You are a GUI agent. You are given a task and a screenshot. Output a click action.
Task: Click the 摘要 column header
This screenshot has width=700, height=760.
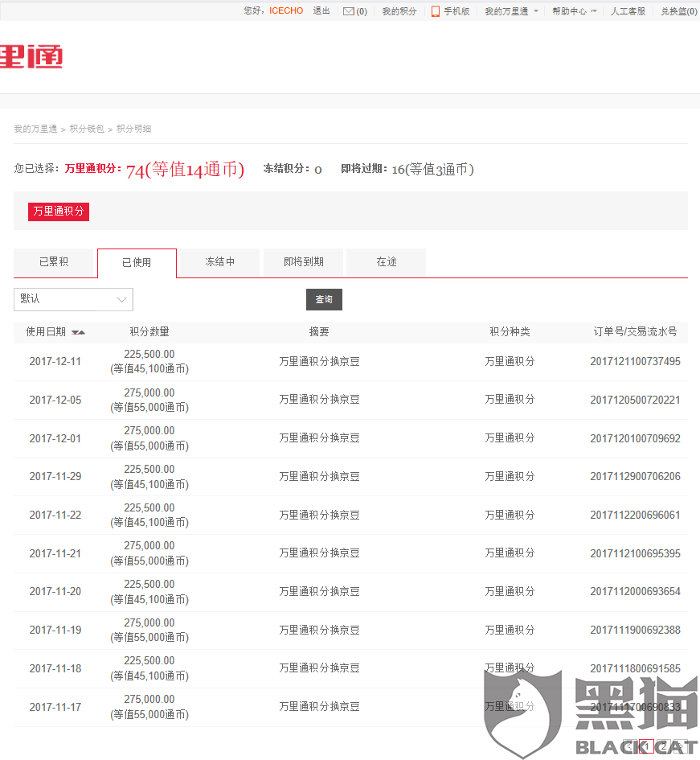point(319,332)
